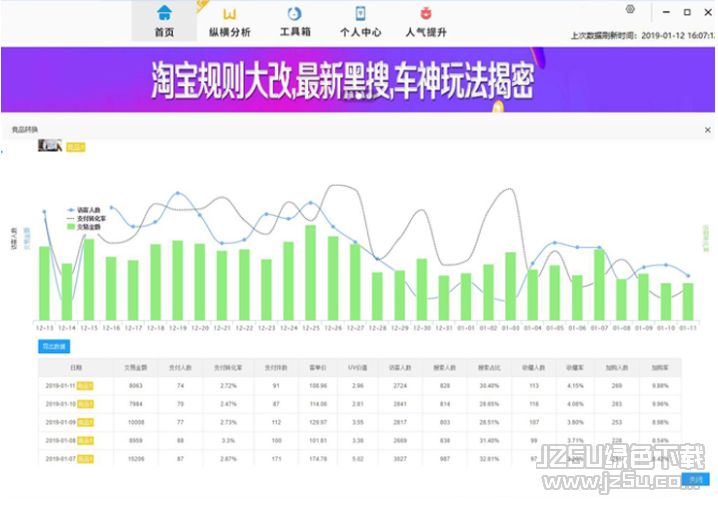Click the 导出数据 export button
This screenshot has width=718, height=508.
pos(54,346)
